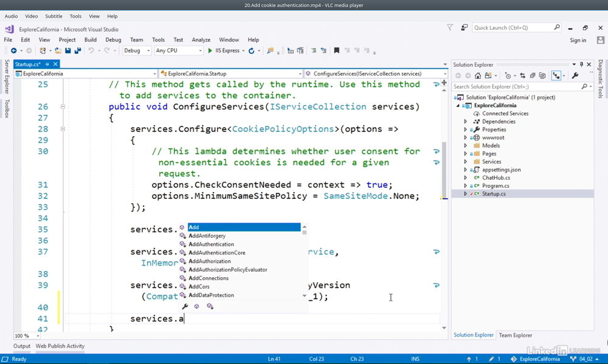Expand the Models folder
The width and height of the screenshot is (608, 364).
pyautogui.click(x=466, y=146)
